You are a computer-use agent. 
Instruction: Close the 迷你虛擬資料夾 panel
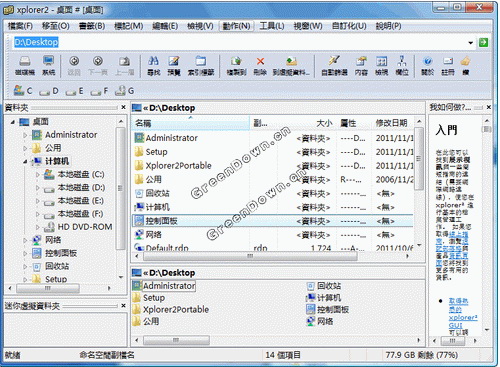(x=123, y=305)
